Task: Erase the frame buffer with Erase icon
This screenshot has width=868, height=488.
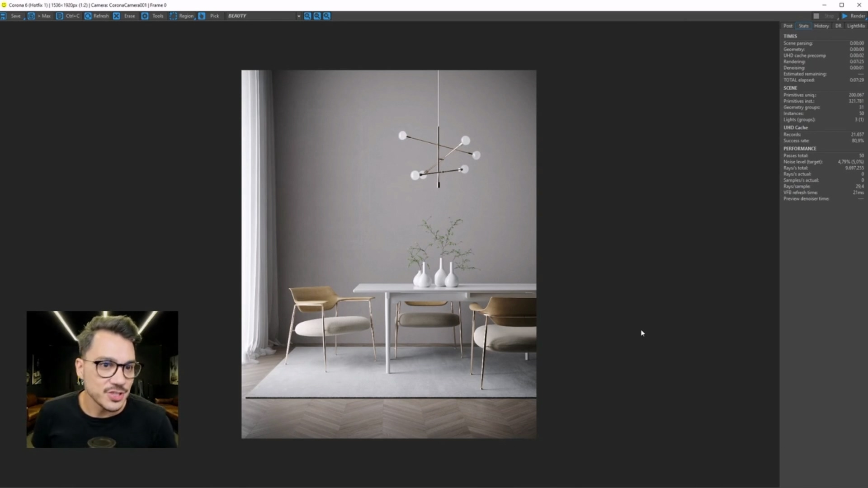Action: pos(117,16)
